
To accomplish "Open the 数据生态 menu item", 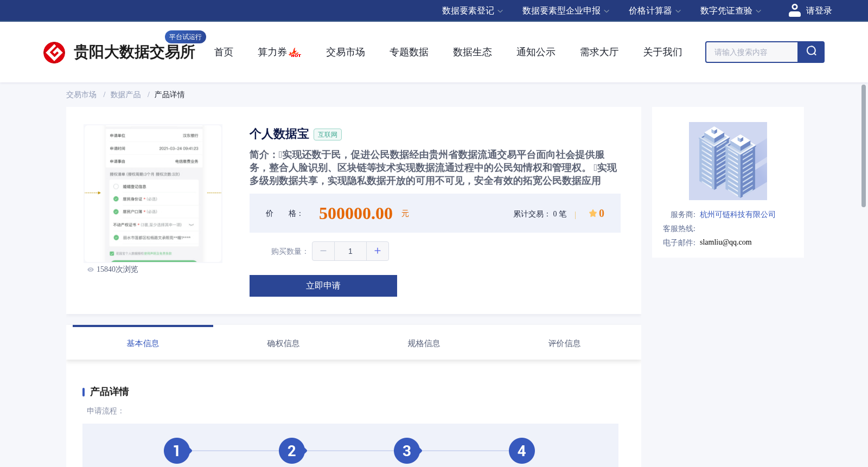I will pyautogui.click(x=472, y=52).
